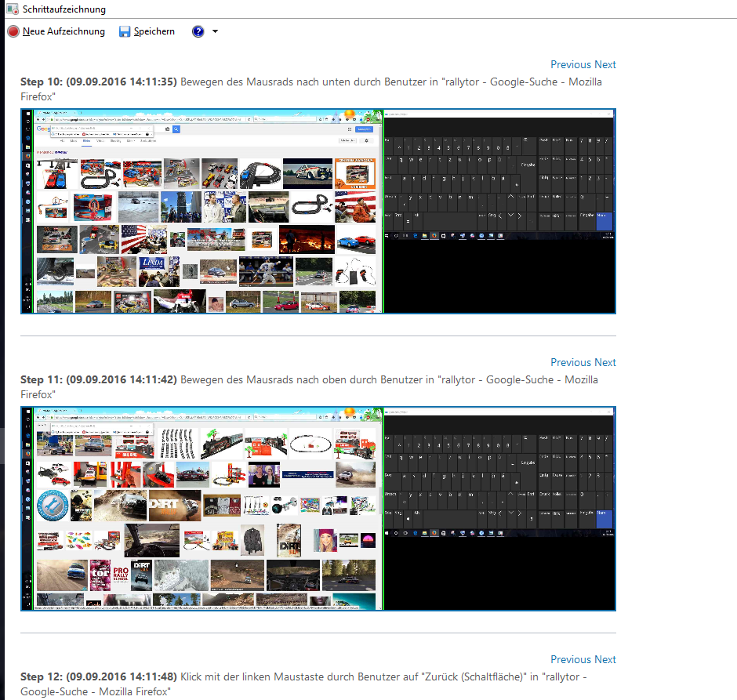The height and width of the screenshot is (700, 737).
Task: Click the separator line below Step 10 screenshot
Action: point(318,335)
